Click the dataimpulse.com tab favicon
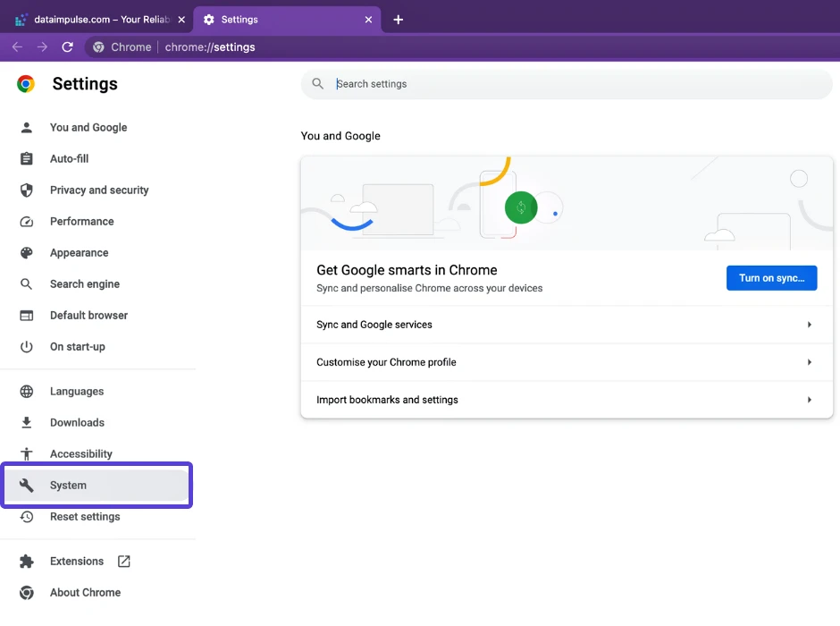Screen dimensions: 840x626 click(x=21, y=20)
